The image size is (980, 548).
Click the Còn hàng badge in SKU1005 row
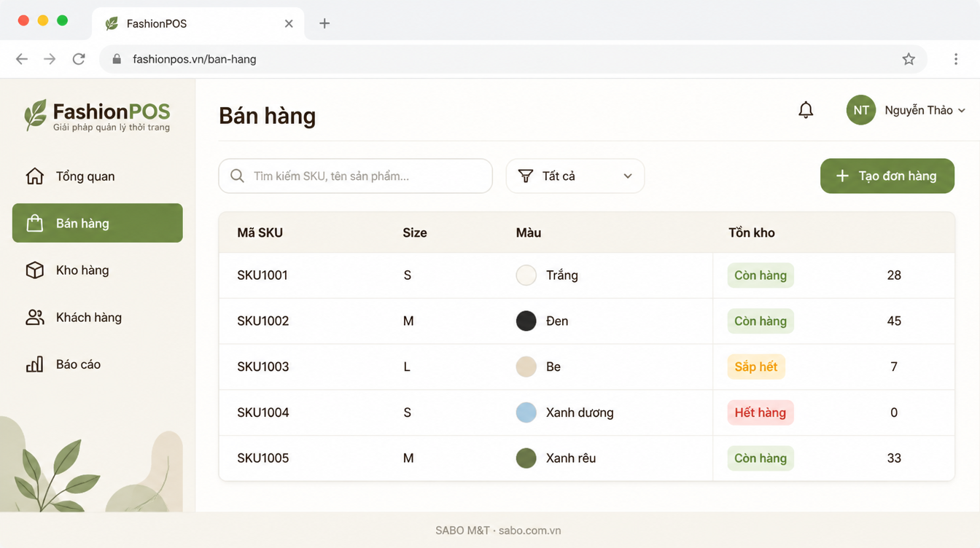point(761,458)
